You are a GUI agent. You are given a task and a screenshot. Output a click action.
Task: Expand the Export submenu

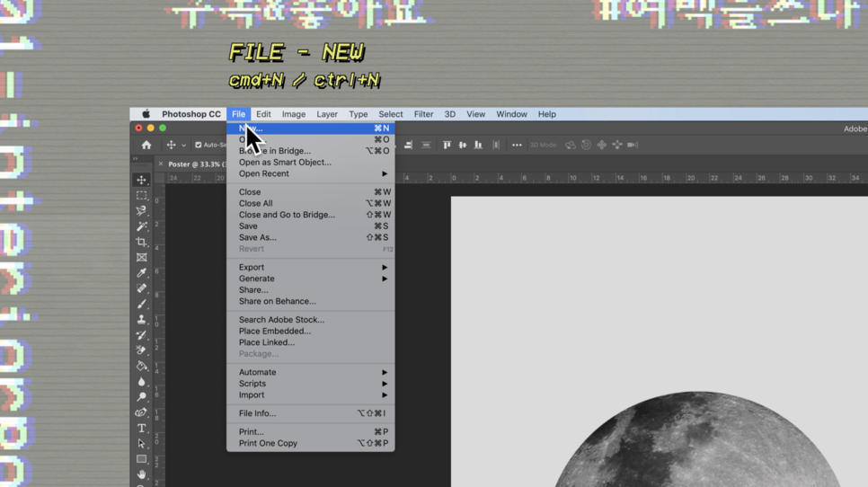[x=311, y=267]
